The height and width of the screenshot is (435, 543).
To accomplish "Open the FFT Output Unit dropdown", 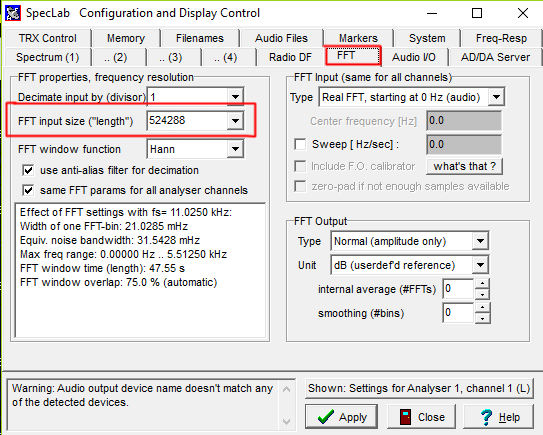I will [480, 265].
